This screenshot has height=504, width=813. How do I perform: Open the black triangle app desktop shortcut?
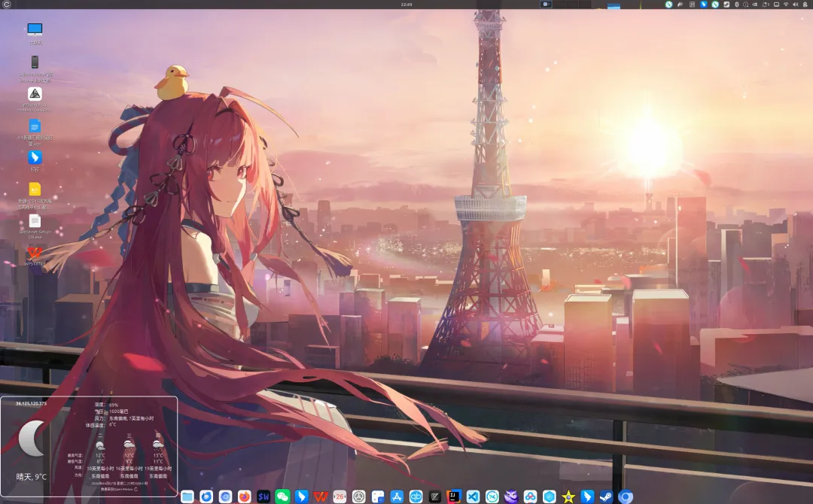point(35,99)
